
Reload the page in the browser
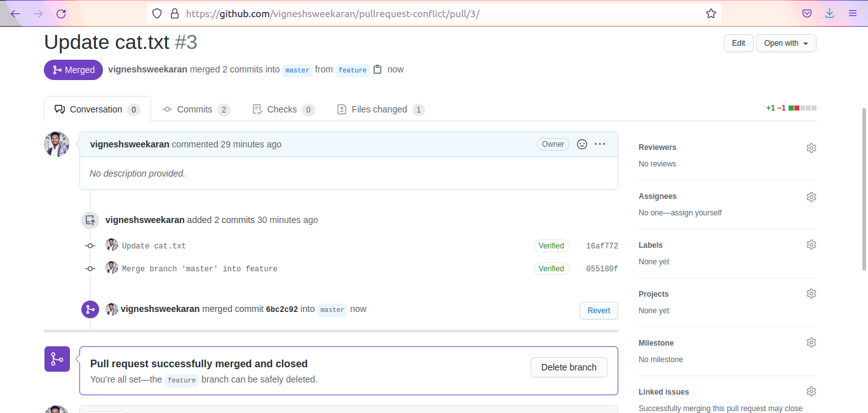tap(61, 13)
